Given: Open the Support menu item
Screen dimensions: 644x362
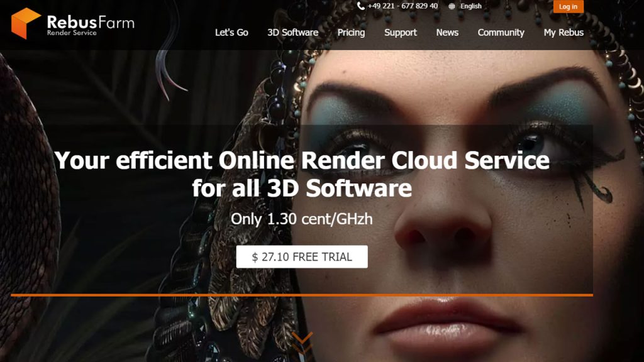Looking at the screenshot, I should [x=401, y=33].
